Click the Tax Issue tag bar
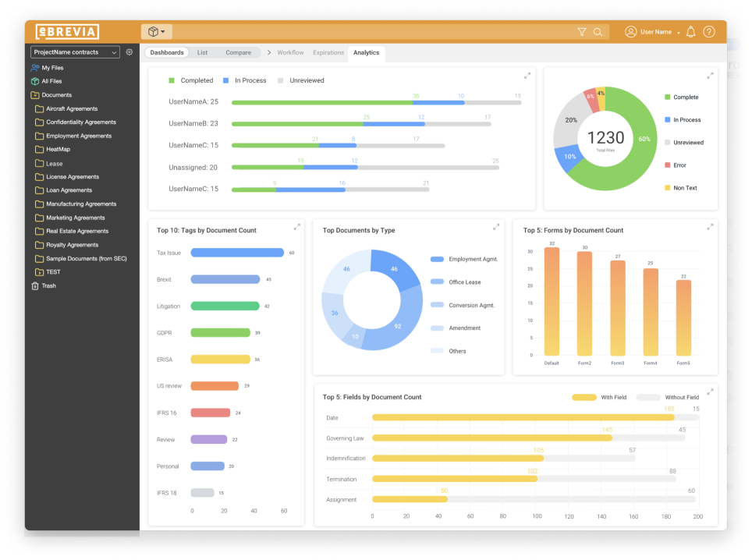The height and width of the screenshot is (560, 752). click(x=237, y=253)
